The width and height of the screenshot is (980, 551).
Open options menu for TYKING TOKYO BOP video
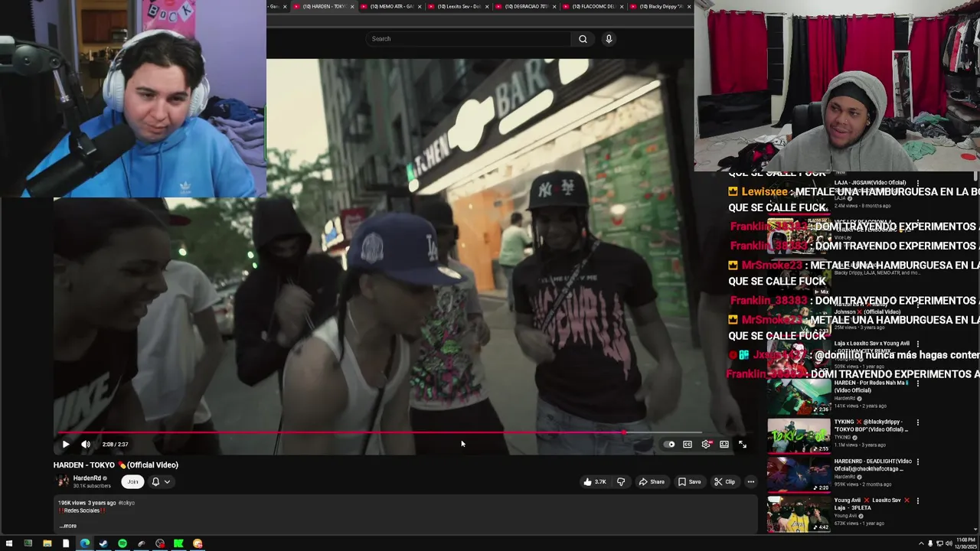coord(917,422)
